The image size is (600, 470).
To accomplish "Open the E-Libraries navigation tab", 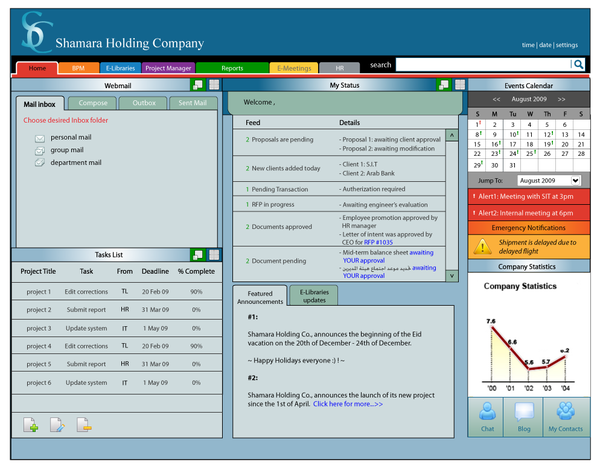I will [121, 68].
